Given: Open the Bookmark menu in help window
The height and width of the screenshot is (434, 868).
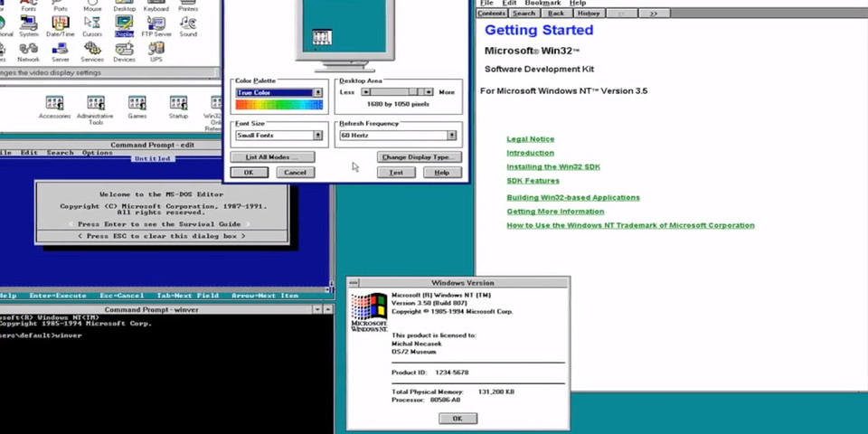Looking at the screenshot, I should coord(542,4).
